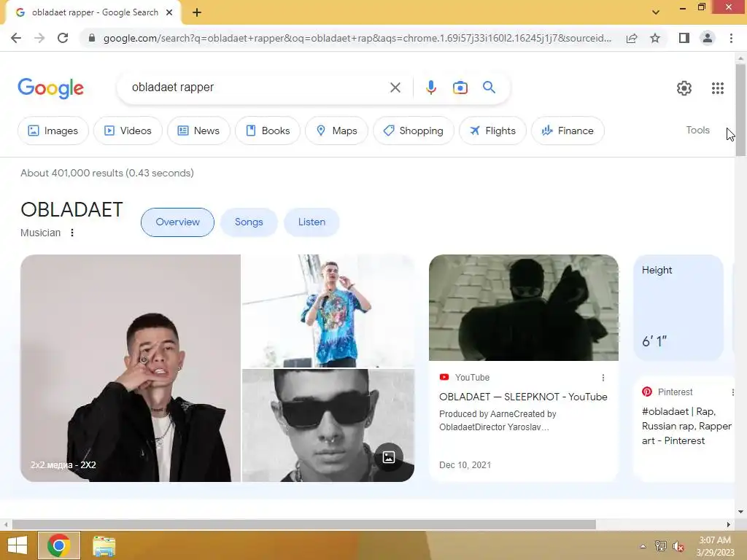Close the obladaet rapper tab
This screenshot has width=747, height=560.
tap(169, 13)
